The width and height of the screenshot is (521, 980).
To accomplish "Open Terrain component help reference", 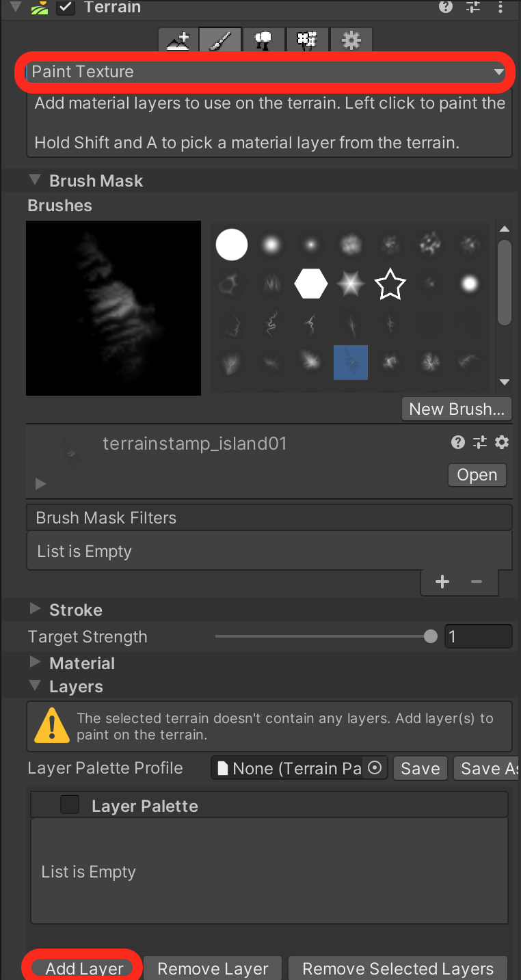I will [446, 8].
